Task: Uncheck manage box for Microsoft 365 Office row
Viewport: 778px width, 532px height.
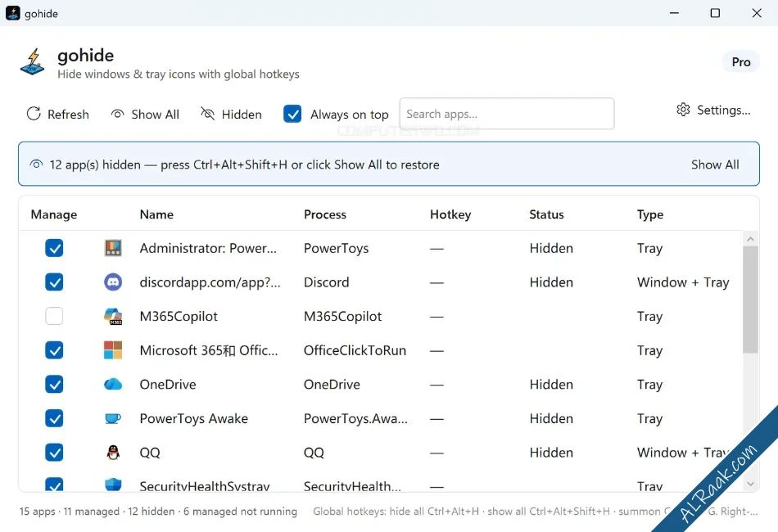Action: 54,350
